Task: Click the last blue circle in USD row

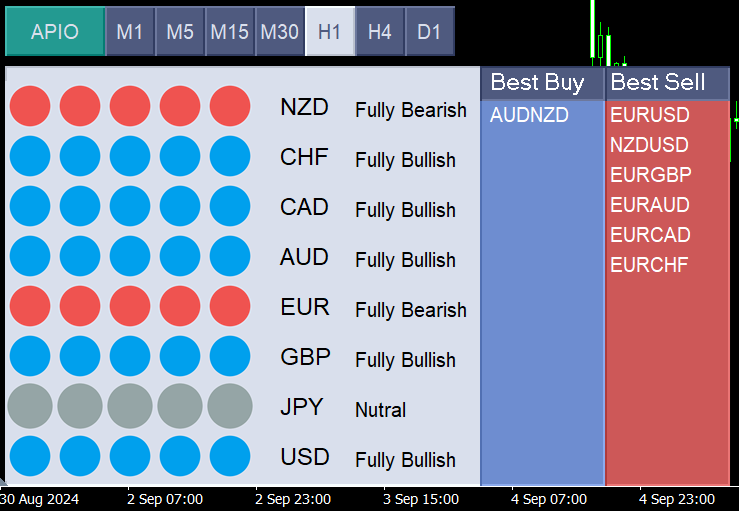Action: 230,456
